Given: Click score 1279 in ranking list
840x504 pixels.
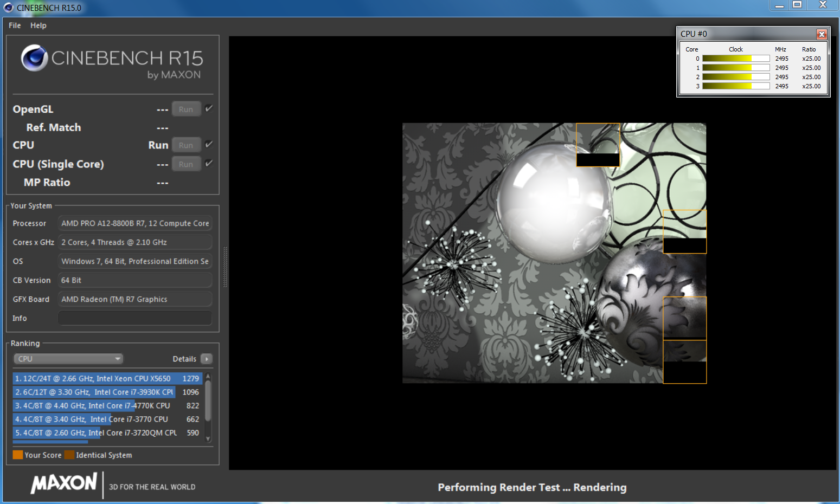Looking at the screenshot, I should [190, 378].
